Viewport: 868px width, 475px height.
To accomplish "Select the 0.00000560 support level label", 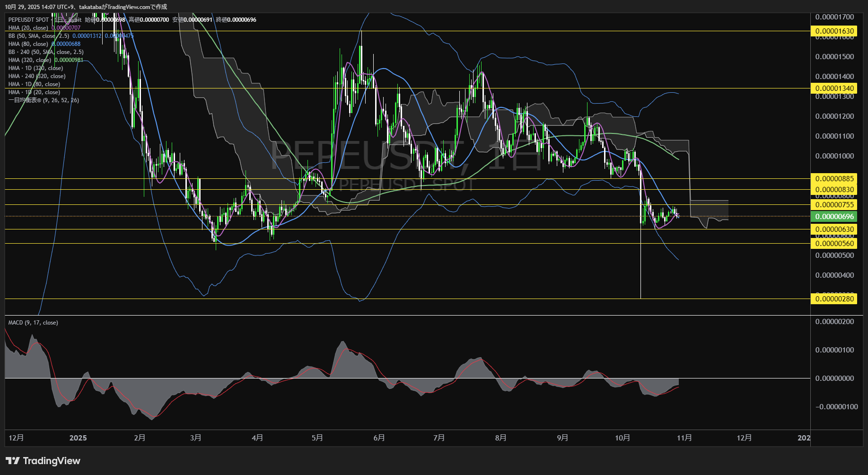I will pyautogui.click(x=834, y=244).
